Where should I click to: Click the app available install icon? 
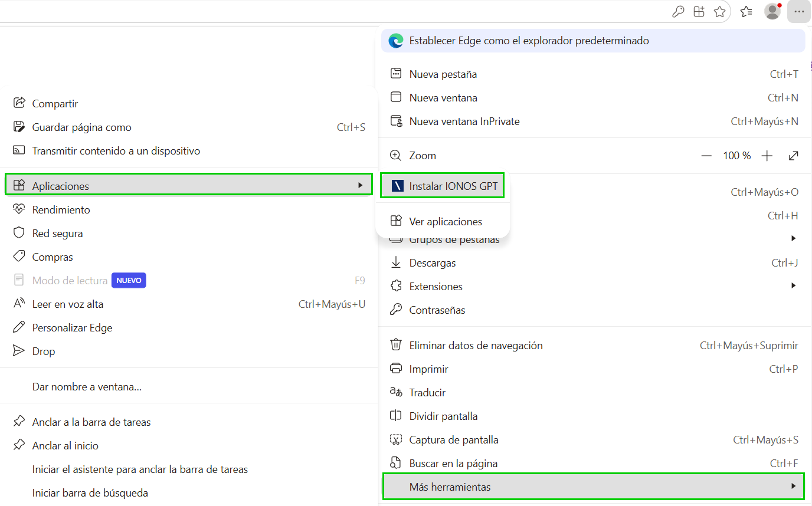click(699, 11)
